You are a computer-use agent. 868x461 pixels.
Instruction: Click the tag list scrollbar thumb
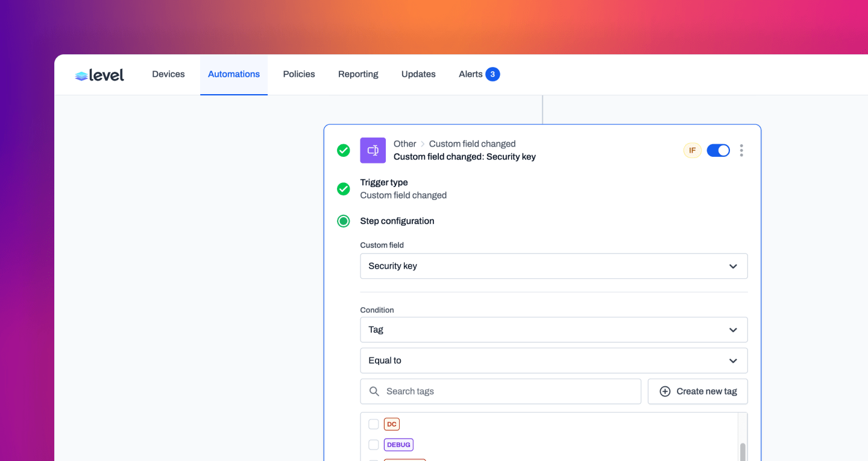743,452
